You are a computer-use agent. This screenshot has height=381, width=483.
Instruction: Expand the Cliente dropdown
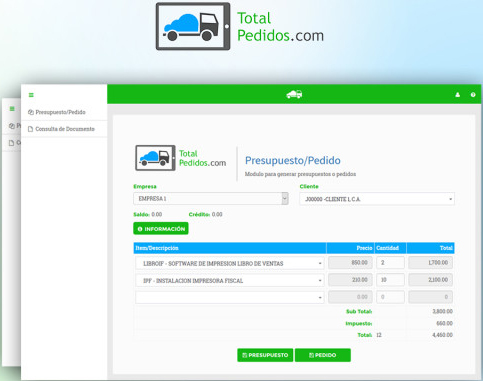(377, 199)
